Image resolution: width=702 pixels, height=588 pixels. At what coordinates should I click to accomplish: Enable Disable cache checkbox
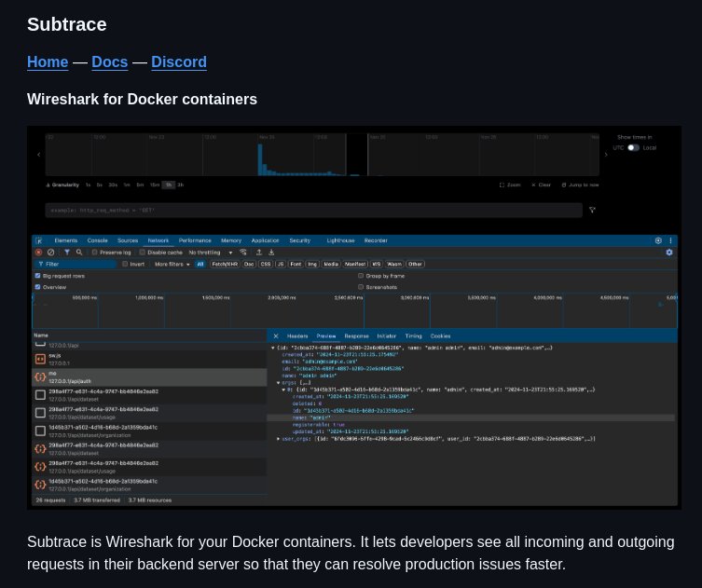tap(143, 253)
